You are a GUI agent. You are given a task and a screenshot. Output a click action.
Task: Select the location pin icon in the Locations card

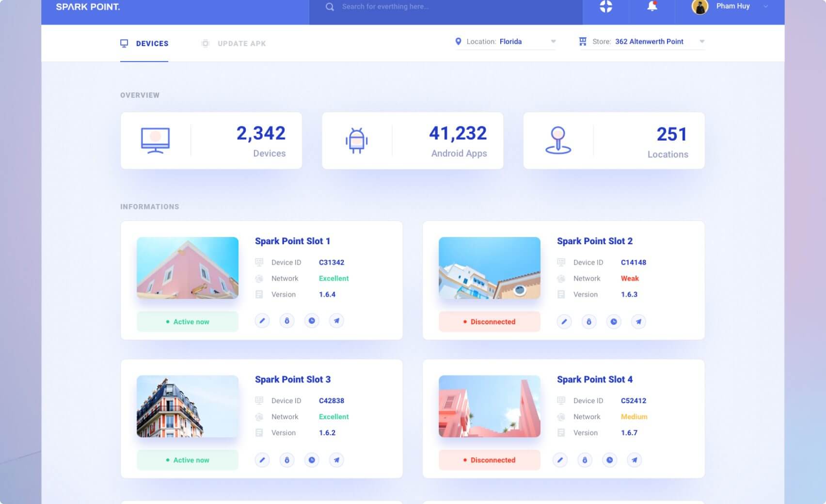point(559,140)
